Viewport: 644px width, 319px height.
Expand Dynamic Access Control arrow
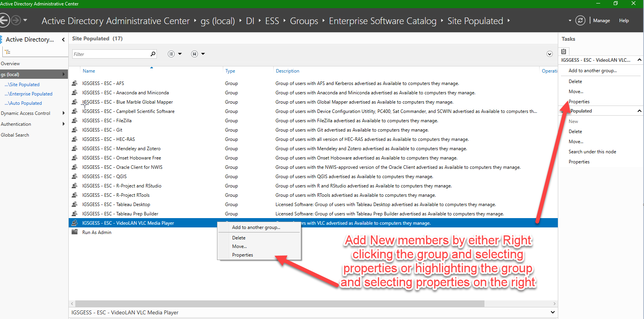click(x=64, y=113)
